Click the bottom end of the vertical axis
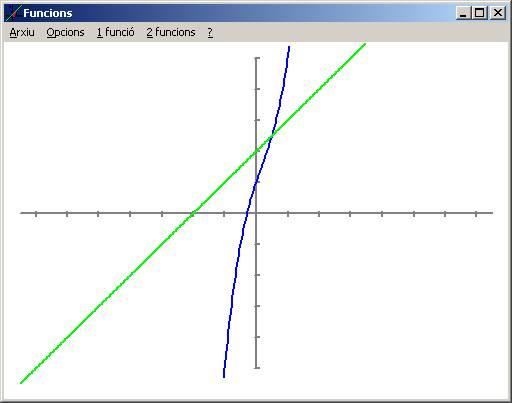The height and width of the screenshot is (403, 512). point(257,368)
